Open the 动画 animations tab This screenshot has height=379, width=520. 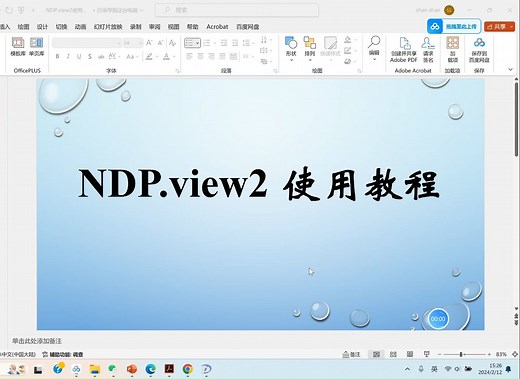80,27
